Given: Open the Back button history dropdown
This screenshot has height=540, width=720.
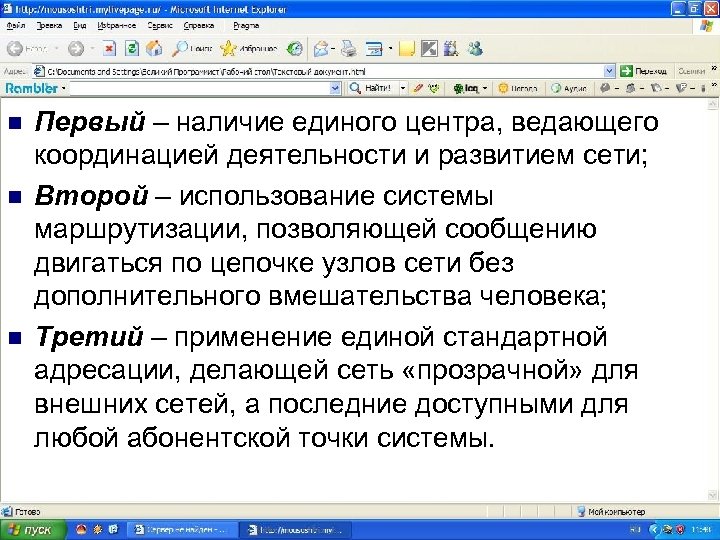Looking at the screenshot, I should pos(56,48).
